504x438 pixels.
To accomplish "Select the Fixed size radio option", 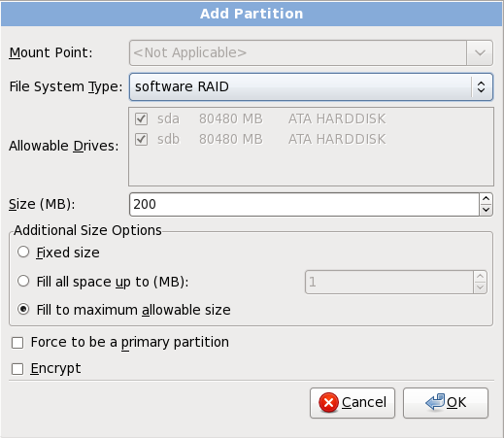I will (23, 252).
